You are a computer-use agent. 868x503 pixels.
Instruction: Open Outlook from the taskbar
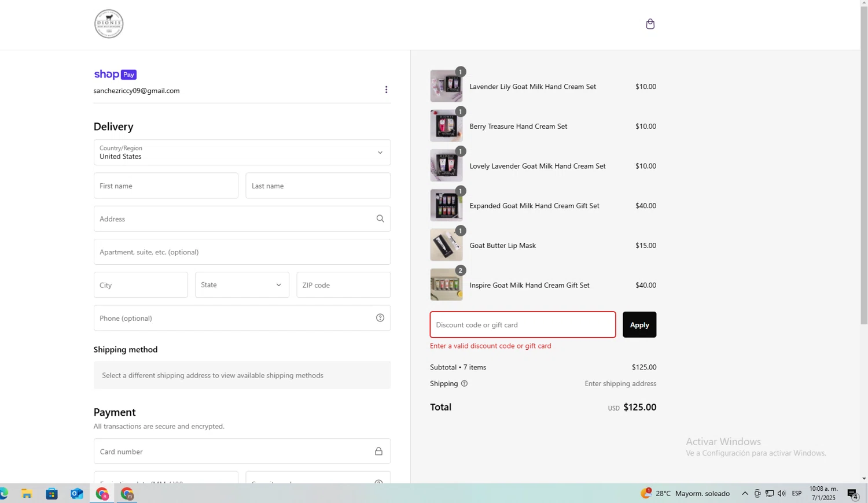(76, 494)
